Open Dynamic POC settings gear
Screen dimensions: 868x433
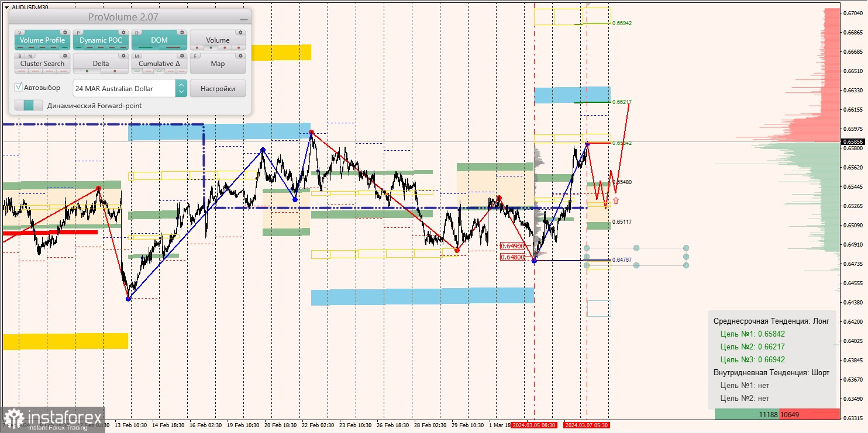[x=123, y=33]
